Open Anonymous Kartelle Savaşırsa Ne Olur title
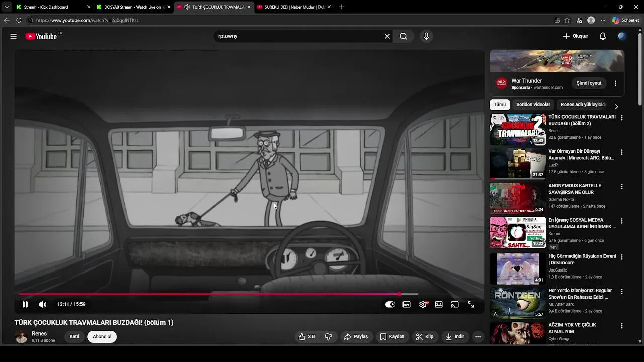Image resolution: width=644 pixels, height=362 pixels. pyautogui.click(x=575, y=189)
